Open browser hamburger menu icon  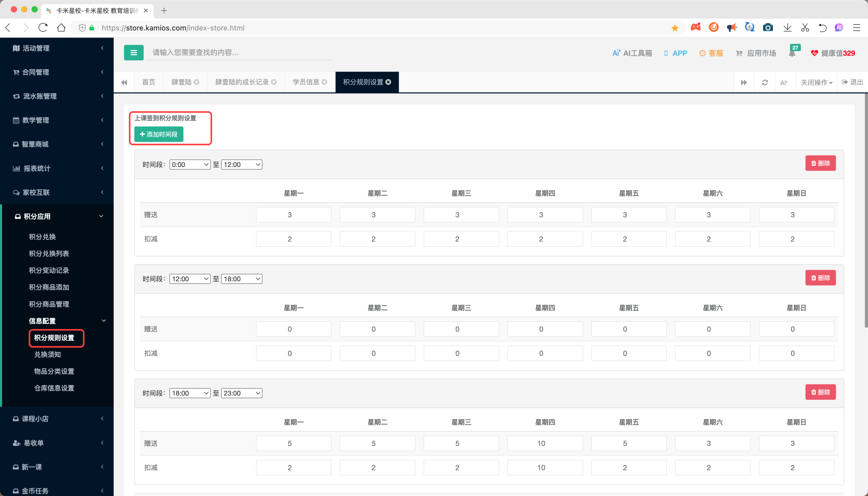tap(856, 27)
